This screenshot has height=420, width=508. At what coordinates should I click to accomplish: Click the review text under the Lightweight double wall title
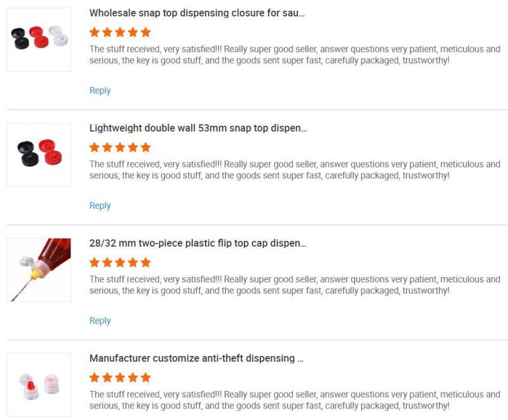coord(295,169)
